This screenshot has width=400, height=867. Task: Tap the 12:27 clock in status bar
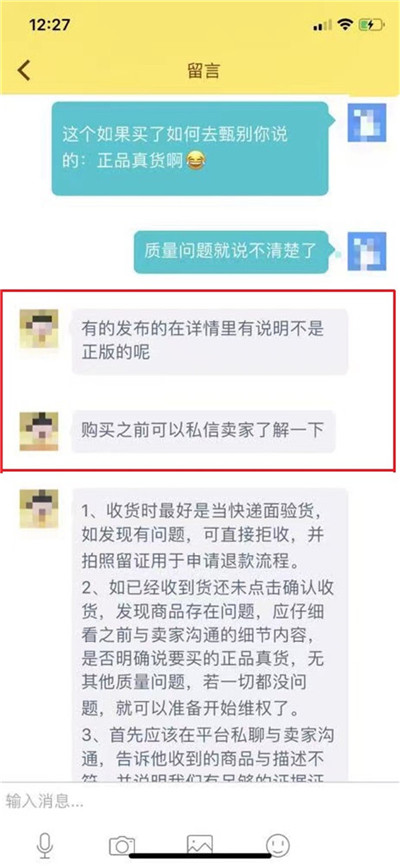[x=49, y=25]
